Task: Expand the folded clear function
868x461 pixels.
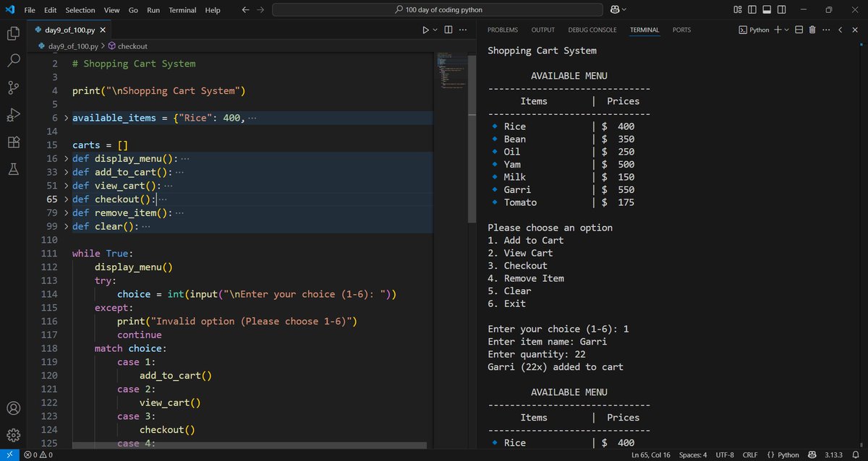Action: [67, 226]
